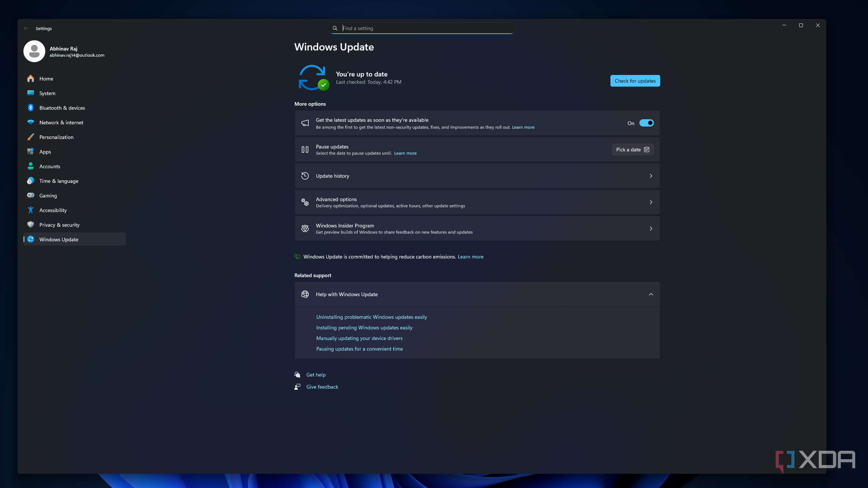Viewport: 868px width, 488px height.
Task: Open Update history chevron
Action: point(651,176)
